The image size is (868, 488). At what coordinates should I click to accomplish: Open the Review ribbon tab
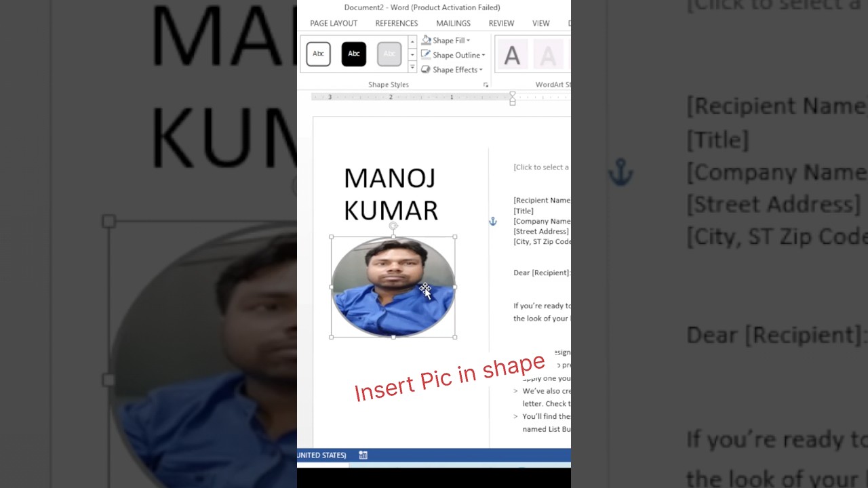(x=501, y=23)
